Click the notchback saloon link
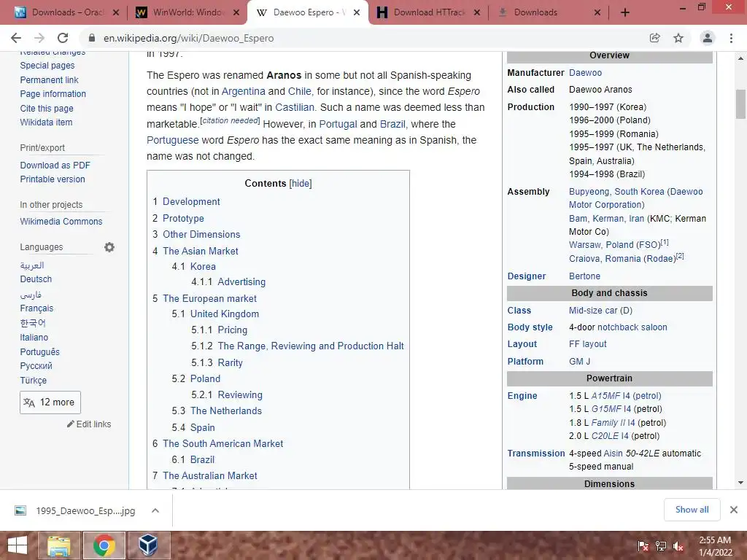The height and width of the screenshot is (560, 747). tap(632, 327)
